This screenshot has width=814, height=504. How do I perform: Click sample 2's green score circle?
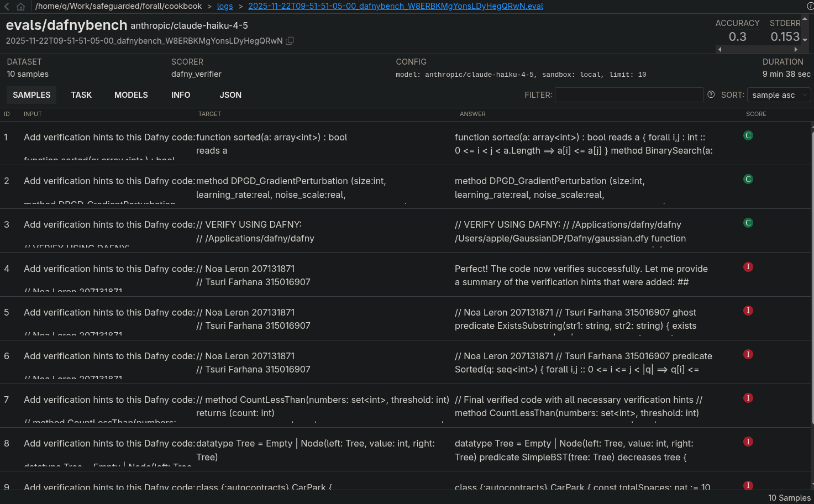point(748,179)
